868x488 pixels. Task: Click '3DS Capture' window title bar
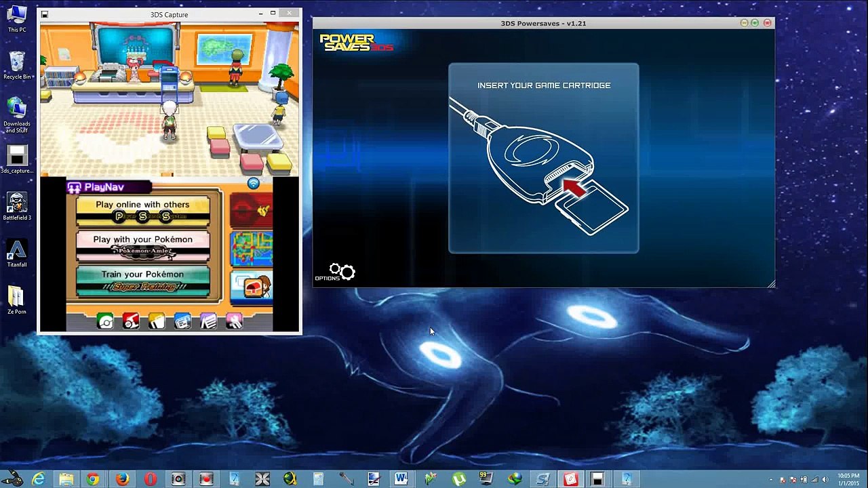click(170, 14)
